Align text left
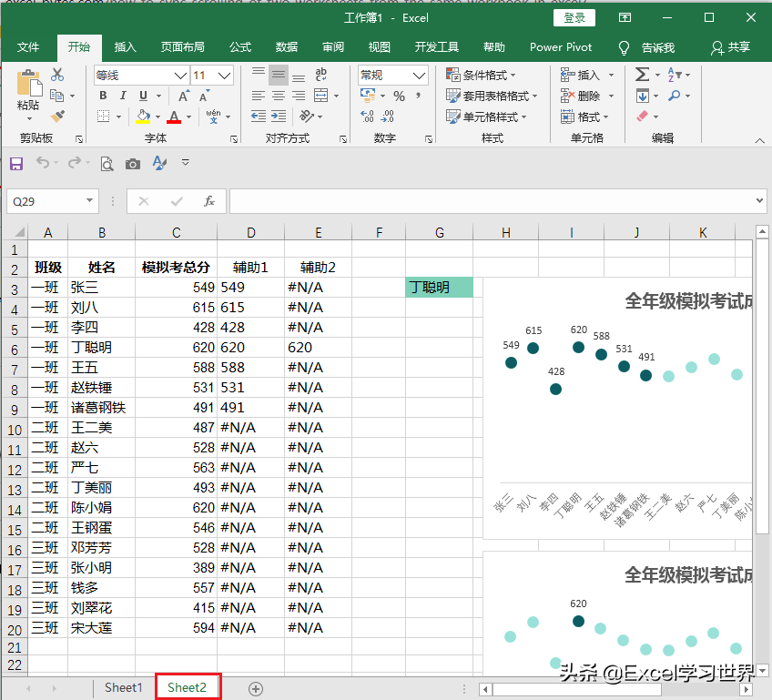The image size is (772, 700). click(259, 96)
